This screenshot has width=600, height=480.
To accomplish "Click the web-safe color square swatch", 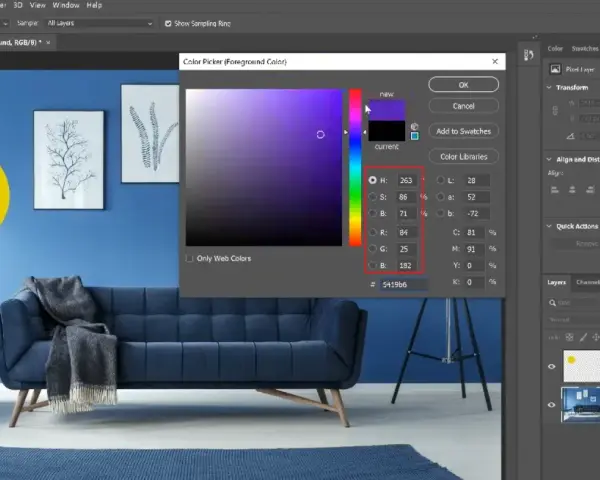I will 414,136.
